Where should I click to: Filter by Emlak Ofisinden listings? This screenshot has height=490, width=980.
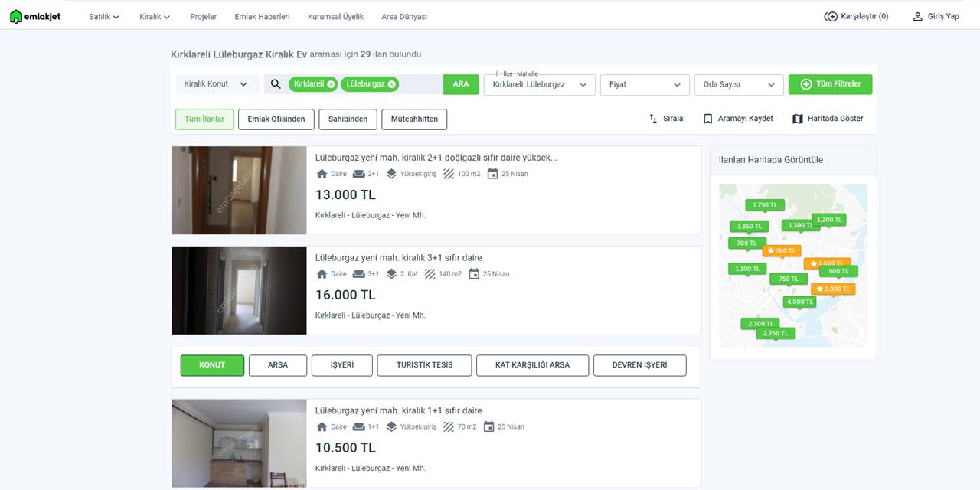[276, 119]
